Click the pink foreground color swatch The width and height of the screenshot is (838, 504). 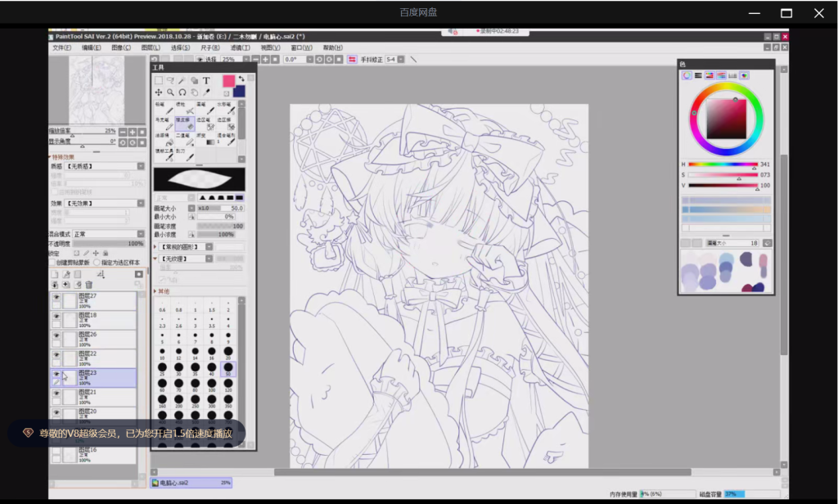coord(228,81)
